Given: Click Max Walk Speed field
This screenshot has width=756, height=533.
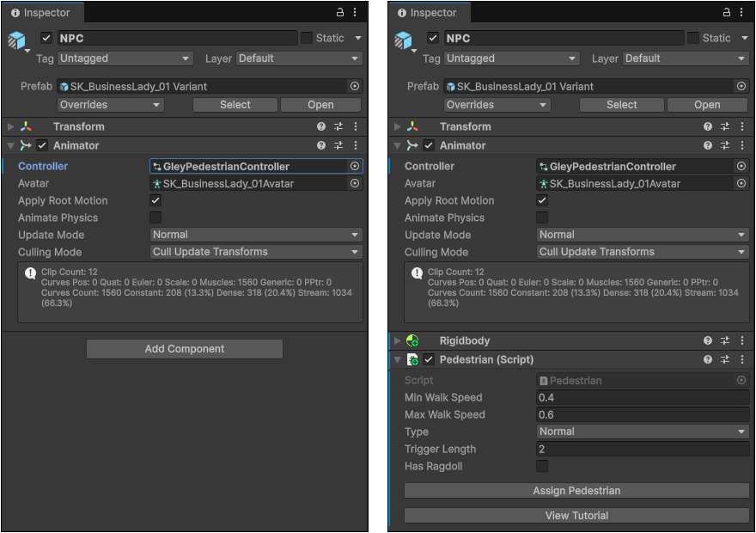Looking at the screenshot, I should [643, 414].
